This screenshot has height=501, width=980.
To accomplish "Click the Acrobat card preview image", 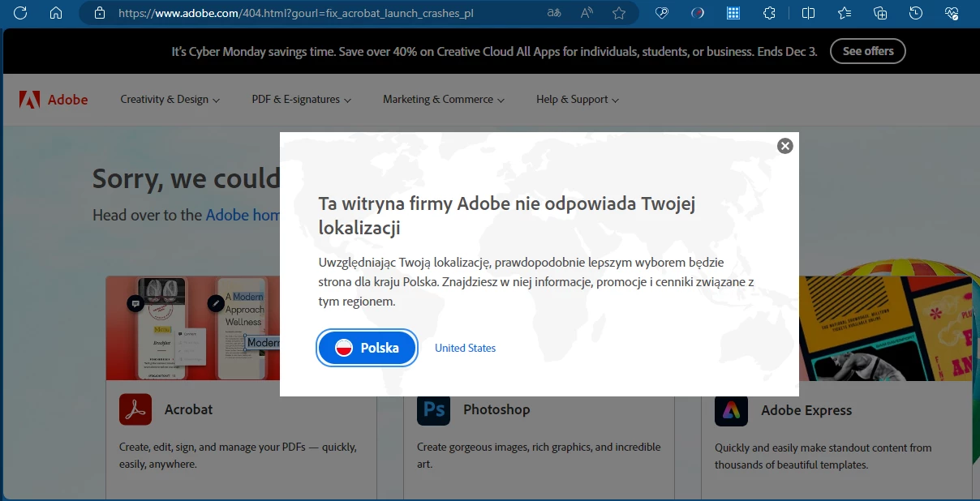I will tap(193, 328).
